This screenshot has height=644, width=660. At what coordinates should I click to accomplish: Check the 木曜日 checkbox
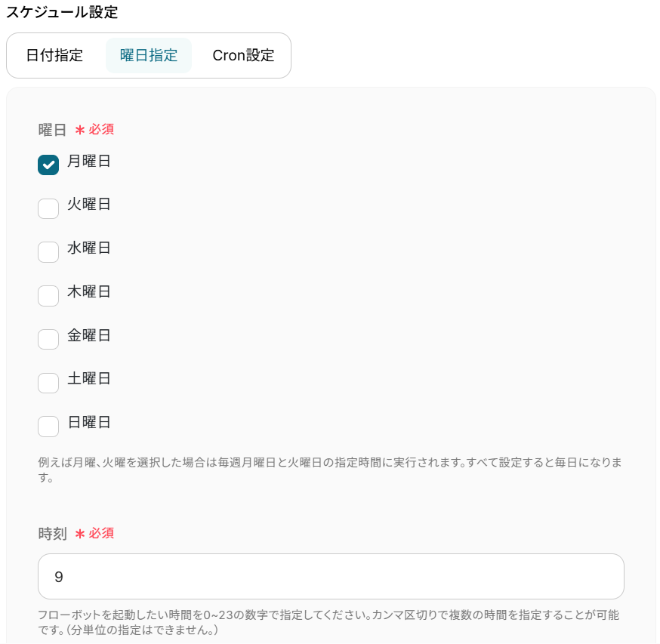point(48,296)
